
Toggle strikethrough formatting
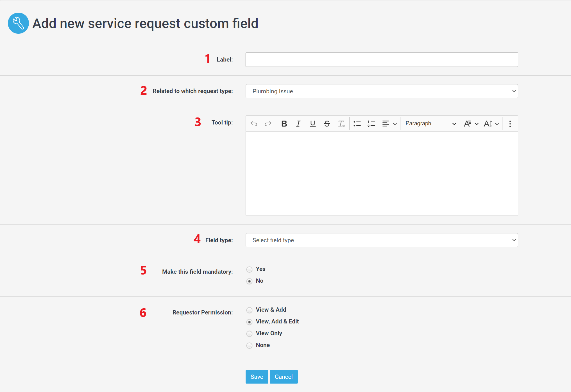(327, 124)
